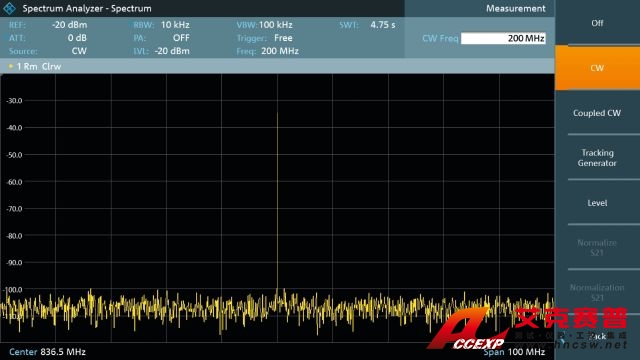Screen dimensions: 640x360
Task: Click the Rohde & Schwarz logo icon
Action: point(9,8)
